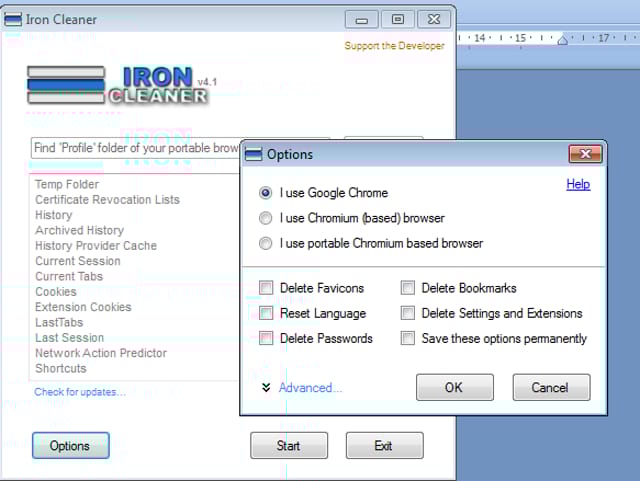
Task: Click the Iron Cleaner title bar icon
Action: 13,19
